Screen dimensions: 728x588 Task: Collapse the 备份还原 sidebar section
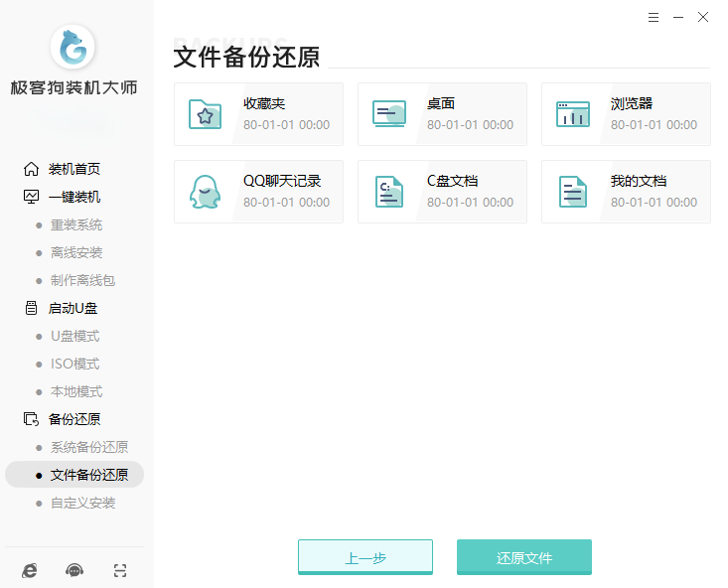coord(73,419)
